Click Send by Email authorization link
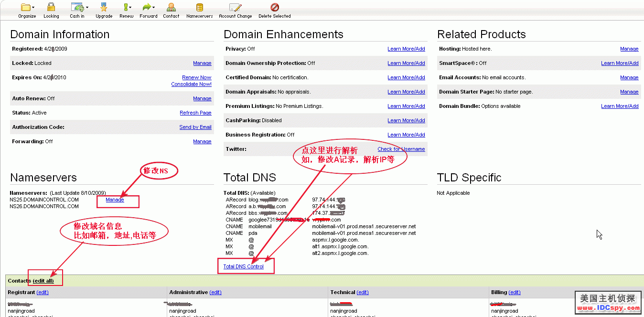The width and height of the screenshot is (644, 317). pyautogui.click(x=195, y=127)
